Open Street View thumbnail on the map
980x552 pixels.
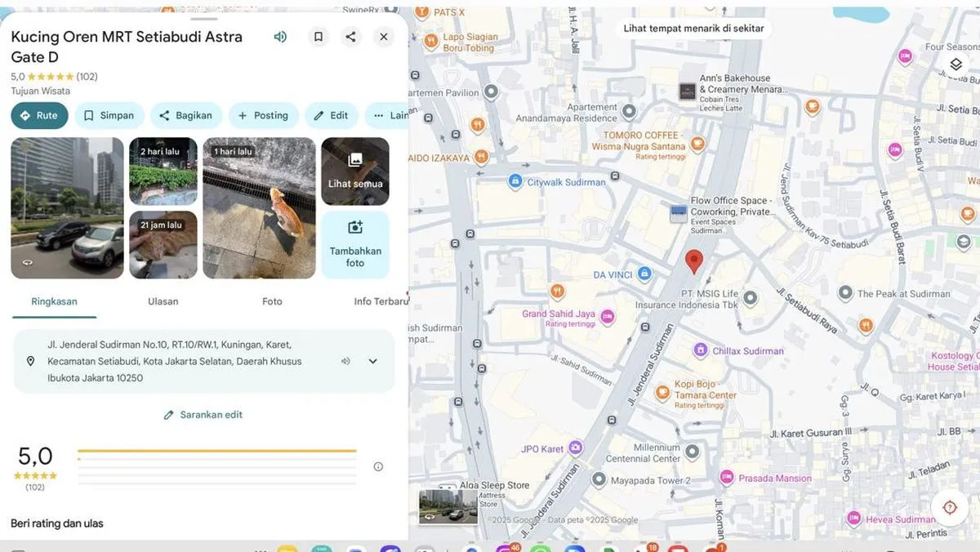[448, 506]
